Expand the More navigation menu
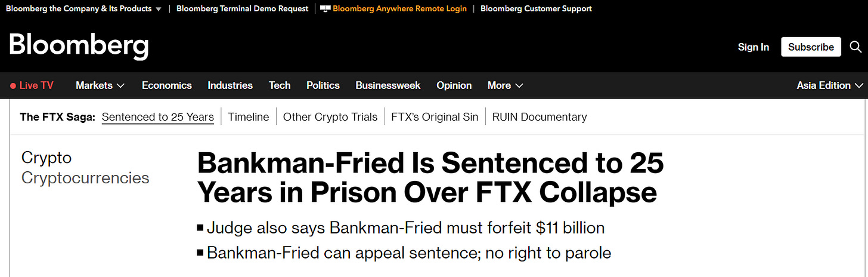Viewport: 868px width, 277px height. 505,85
